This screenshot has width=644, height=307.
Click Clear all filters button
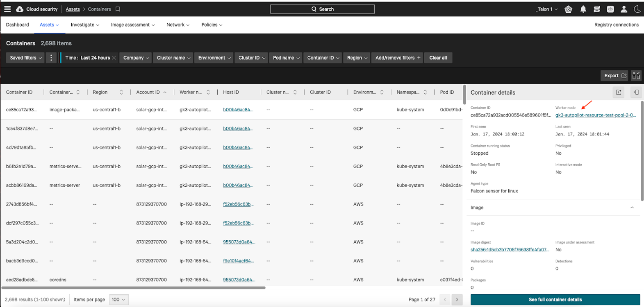tap(438, 58)
